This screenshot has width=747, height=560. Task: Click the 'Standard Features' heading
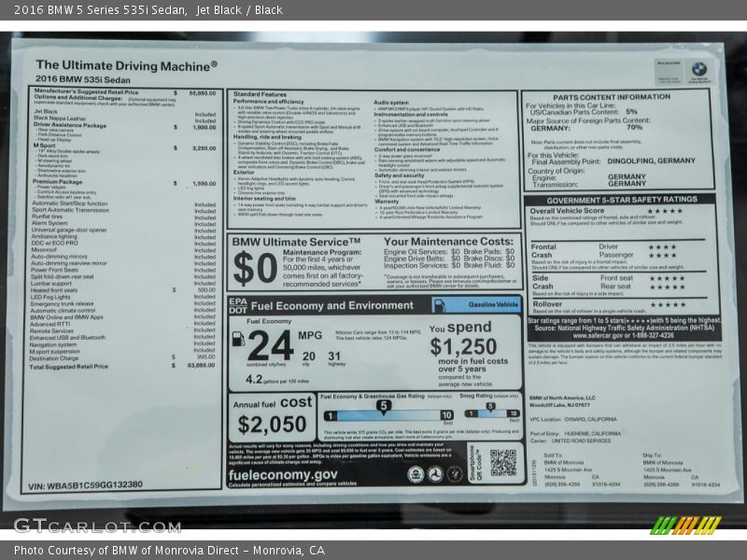point(260,94)
